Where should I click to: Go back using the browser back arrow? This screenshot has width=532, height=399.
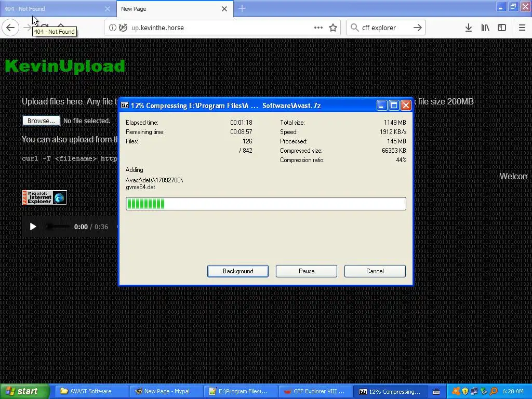pyautogui.click(x=10, y=28)
